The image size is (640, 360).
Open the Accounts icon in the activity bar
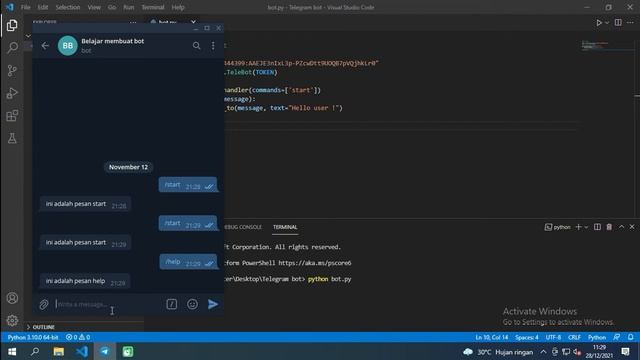click(x=12, y=298)
